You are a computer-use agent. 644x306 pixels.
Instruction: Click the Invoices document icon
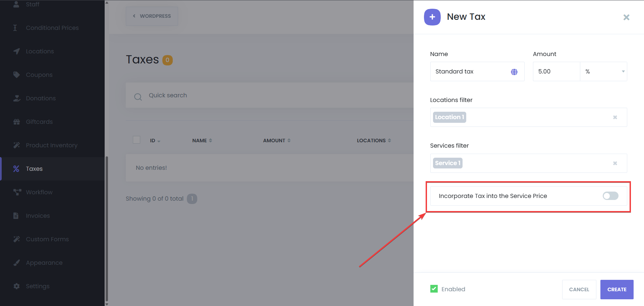pos(16,216)
